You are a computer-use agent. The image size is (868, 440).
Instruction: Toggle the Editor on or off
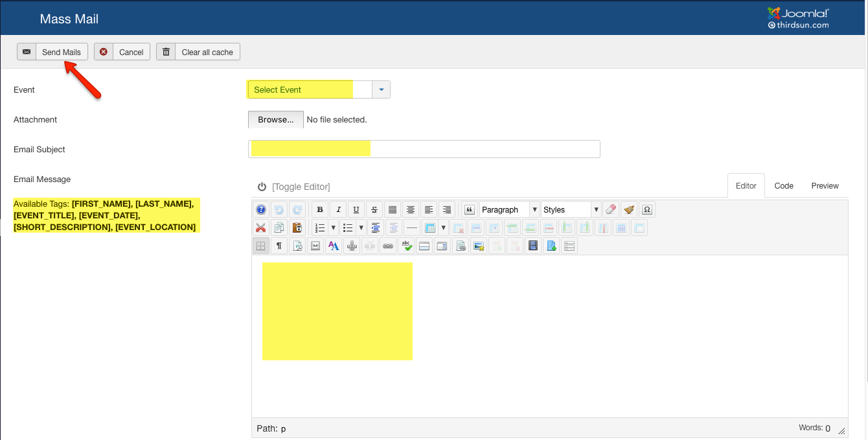[x=295, y=187]
